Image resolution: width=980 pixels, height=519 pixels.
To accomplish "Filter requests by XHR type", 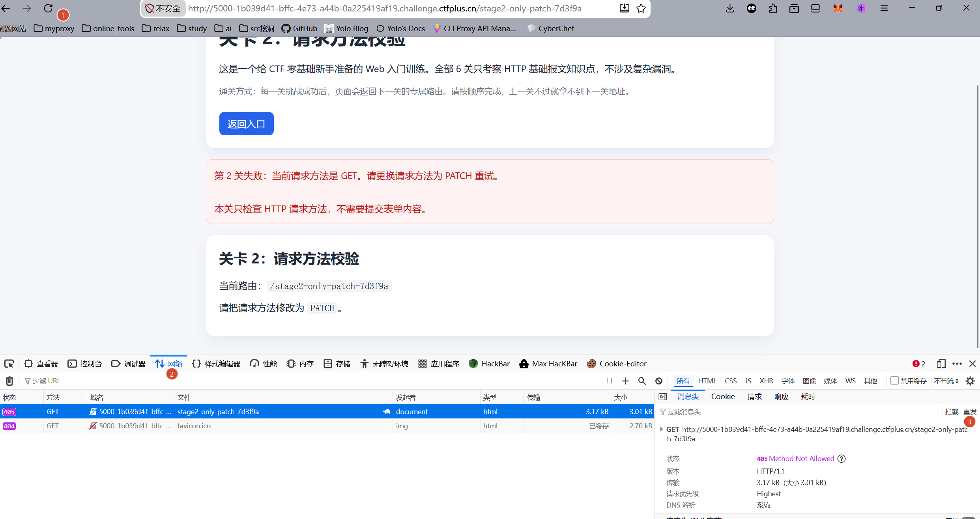I will [x=766, y=381].
